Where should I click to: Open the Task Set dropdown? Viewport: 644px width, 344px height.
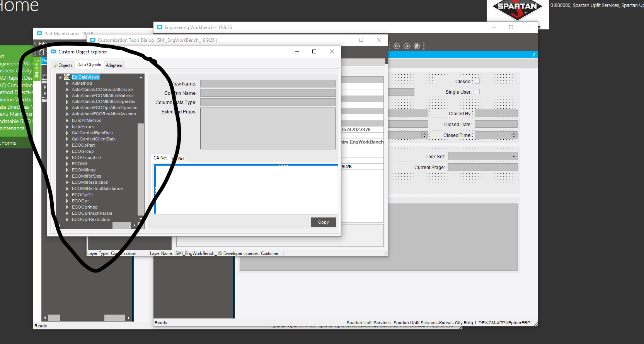click(x=514, y=157)
